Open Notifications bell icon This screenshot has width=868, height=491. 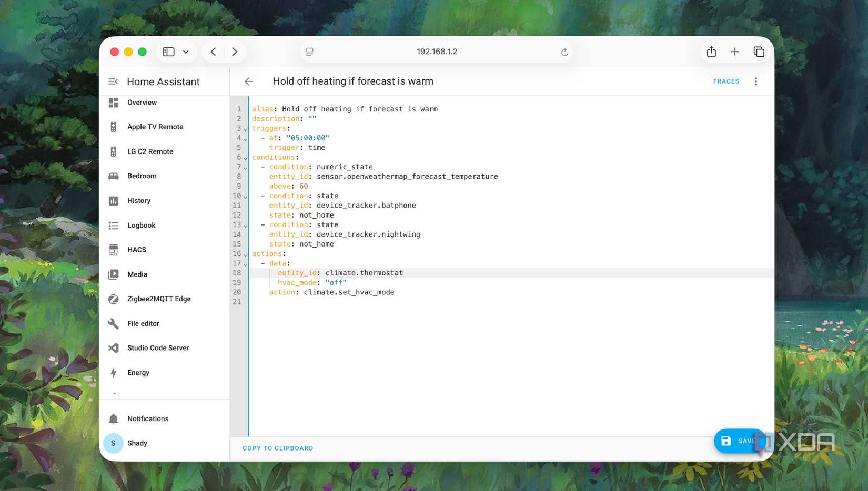click(x=113, y=419)
